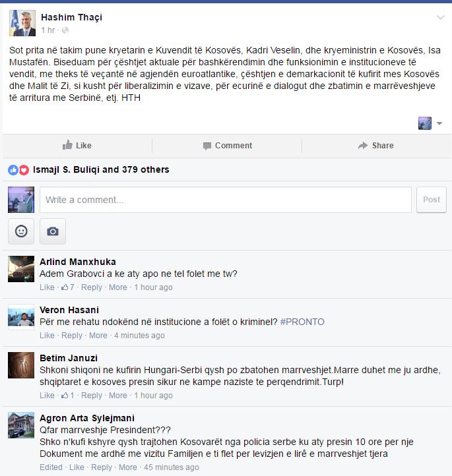Click the Post comment button
Image resolution: width=452 pixels, height=476 pixels.
(432, 200)
